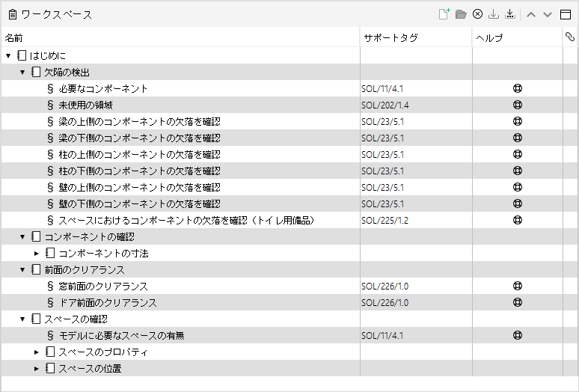Click the link chain column header icon
This screenshot has width=579, height=392.
point(570,37)
